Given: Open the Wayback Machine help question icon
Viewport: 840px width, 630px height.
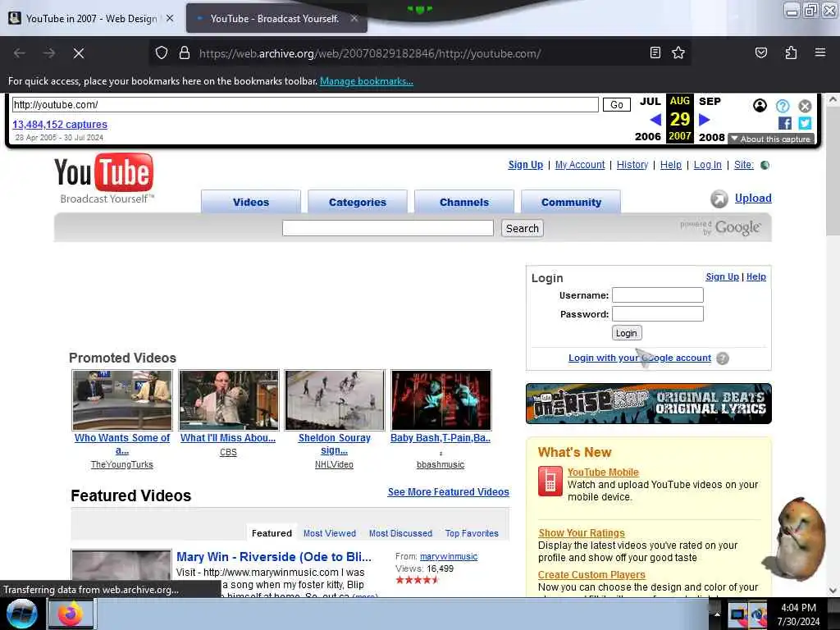Looking at the screenshot, I should coord(782,106).
